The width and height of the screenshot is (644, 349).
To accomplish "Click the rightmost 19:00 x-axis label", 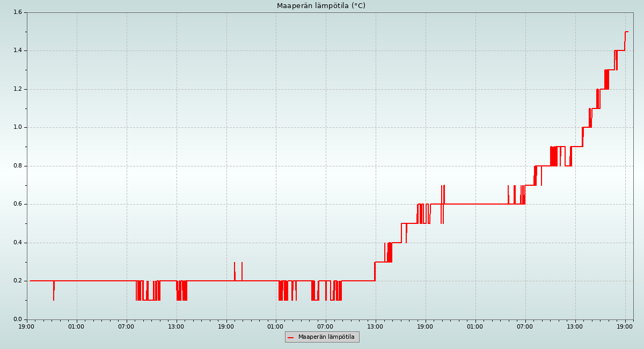I will point(625,326).
